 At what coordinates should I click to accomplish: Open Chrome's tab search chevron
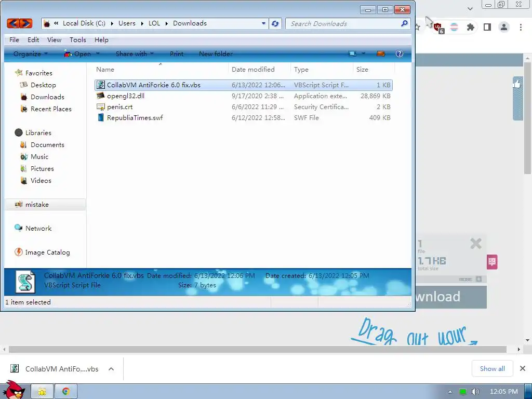coord(470,8)
